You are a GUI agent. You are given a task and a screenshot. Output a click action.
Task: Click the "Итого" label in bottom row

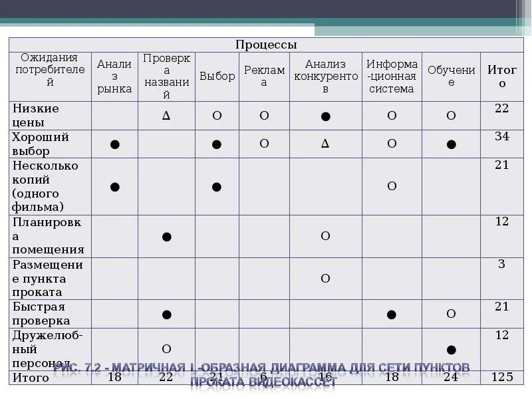pos(31,377)
